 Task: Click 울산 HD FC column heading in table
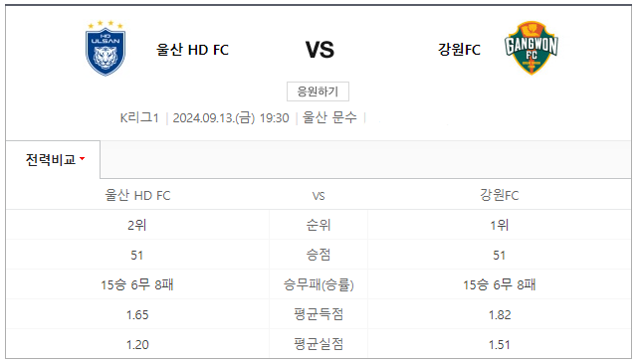click(137, 195)
